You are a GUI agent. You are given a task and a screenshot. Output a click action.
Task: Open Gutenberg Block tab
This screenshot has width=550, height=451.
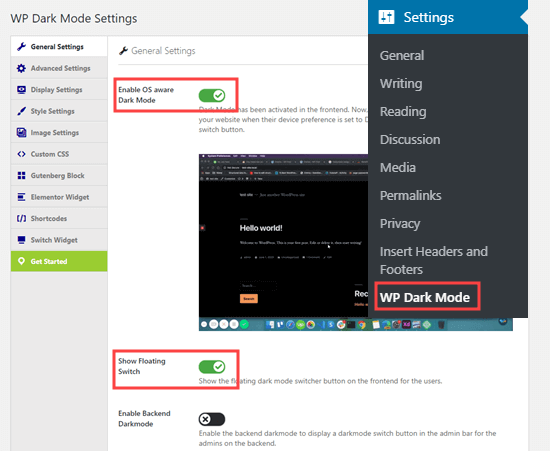tap(59, 175)
